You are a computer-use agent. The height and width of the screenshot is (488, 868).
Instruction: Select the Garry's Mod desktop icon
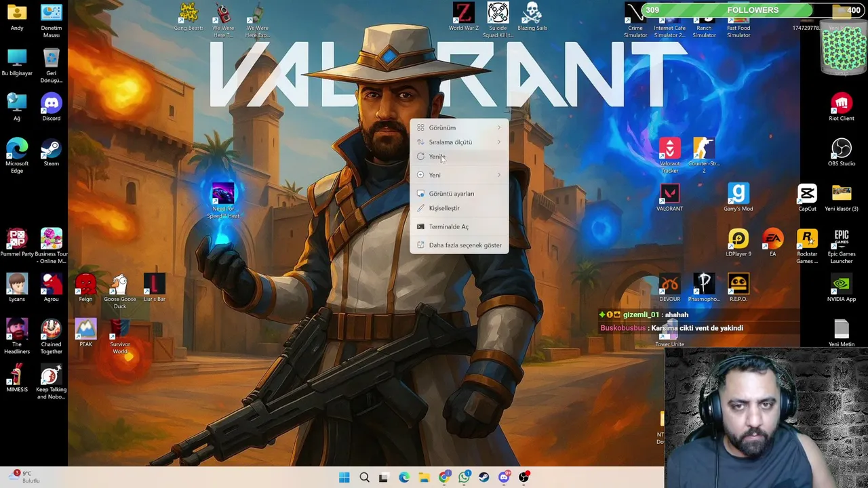[x=738, y=198]
